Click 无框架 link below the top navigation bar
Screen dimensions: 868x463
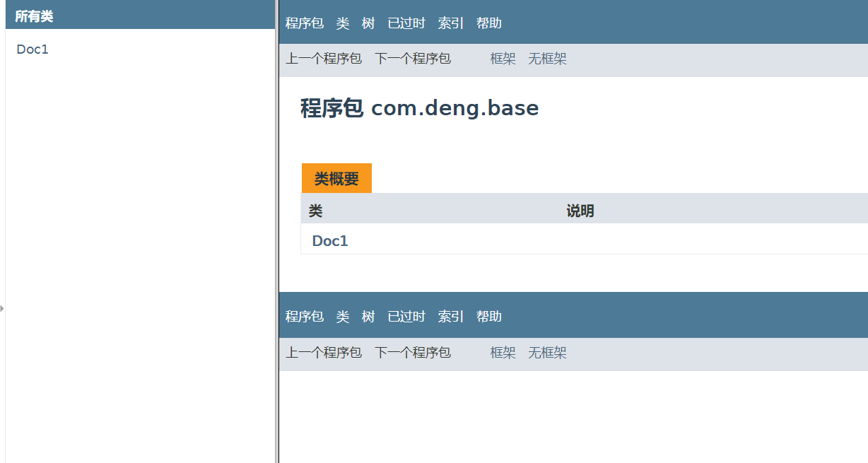(548, 59)
